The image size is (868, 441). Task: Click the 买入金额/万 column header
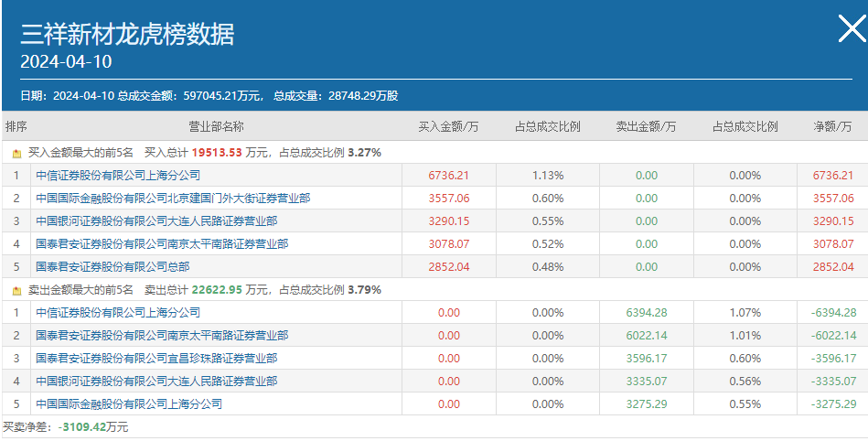(448, 126)
